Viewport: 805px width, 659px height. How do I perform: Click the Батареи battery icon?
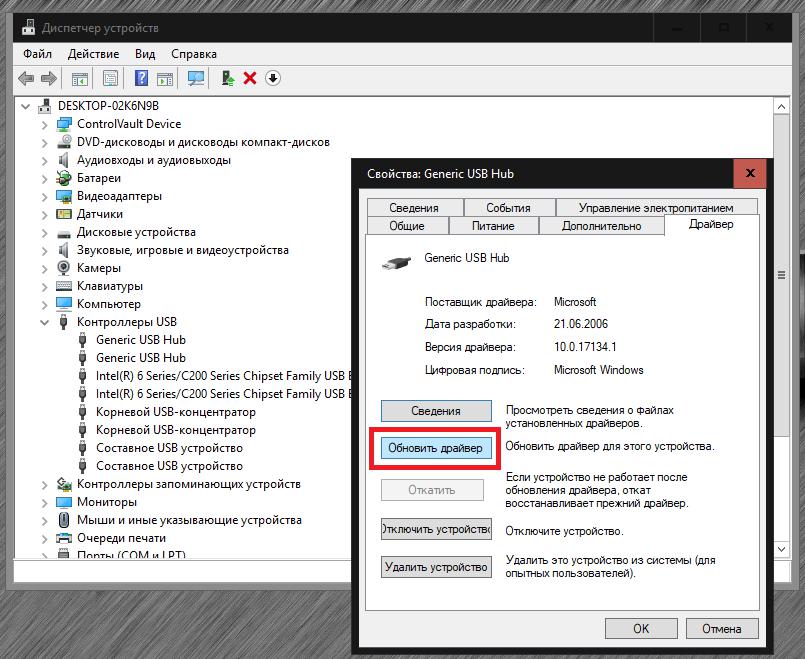point(64,178)
